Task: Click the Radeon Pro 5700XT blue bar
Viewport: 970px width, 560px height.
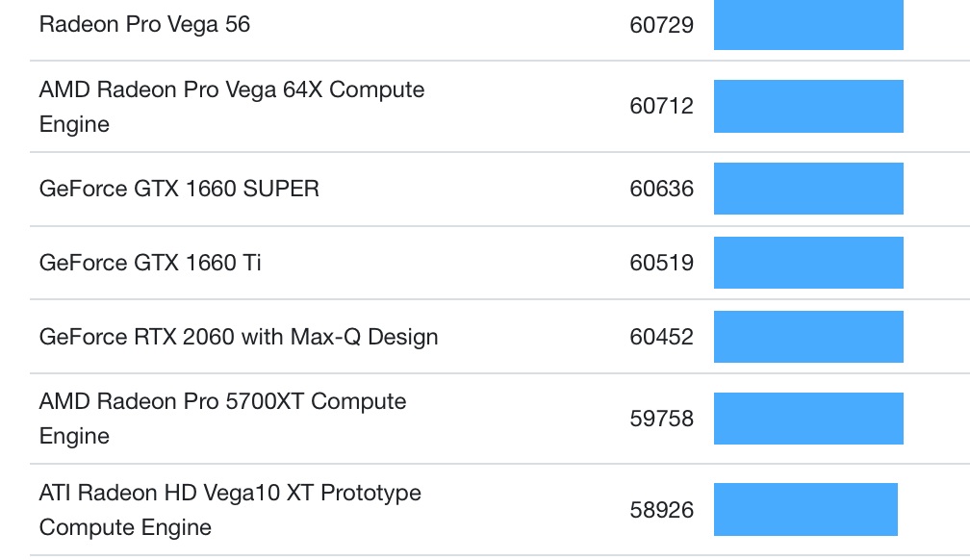Action: click(x=808, y=419)
